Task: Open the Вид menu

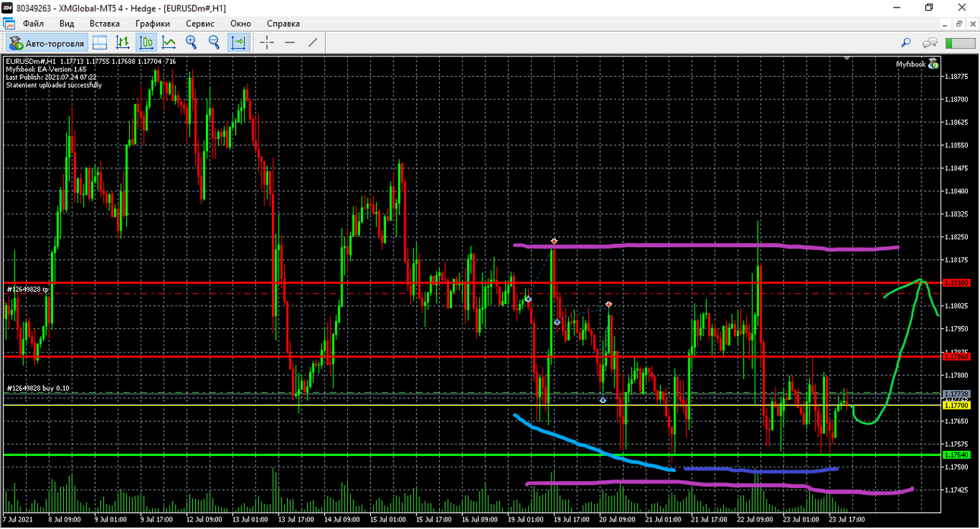Action: (x=67, y=24)
